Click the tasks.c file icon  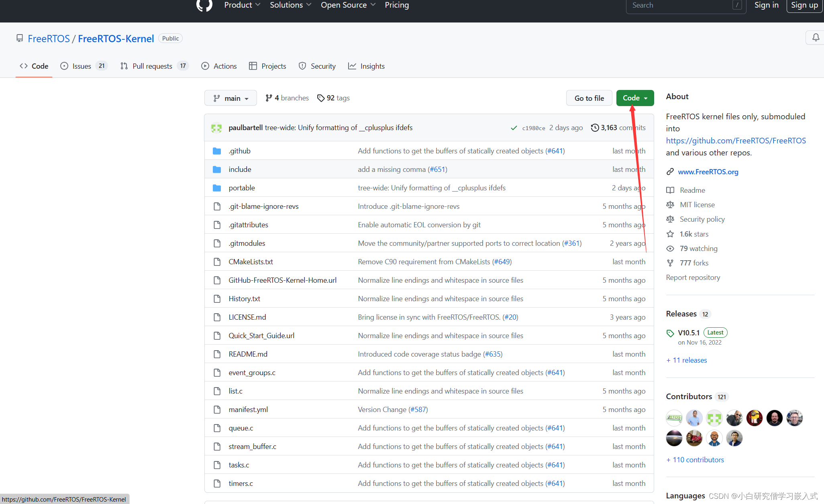(217, 465)
